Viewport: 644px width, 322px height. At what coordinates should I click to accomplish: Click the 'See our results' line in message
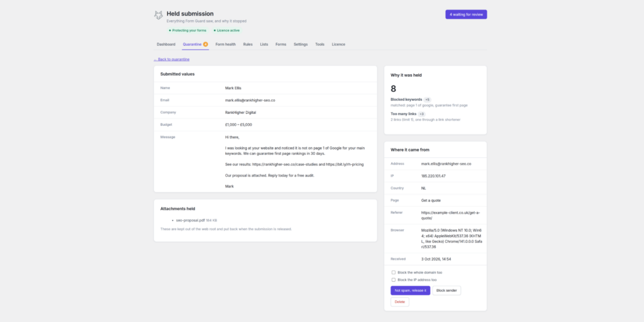294,164
